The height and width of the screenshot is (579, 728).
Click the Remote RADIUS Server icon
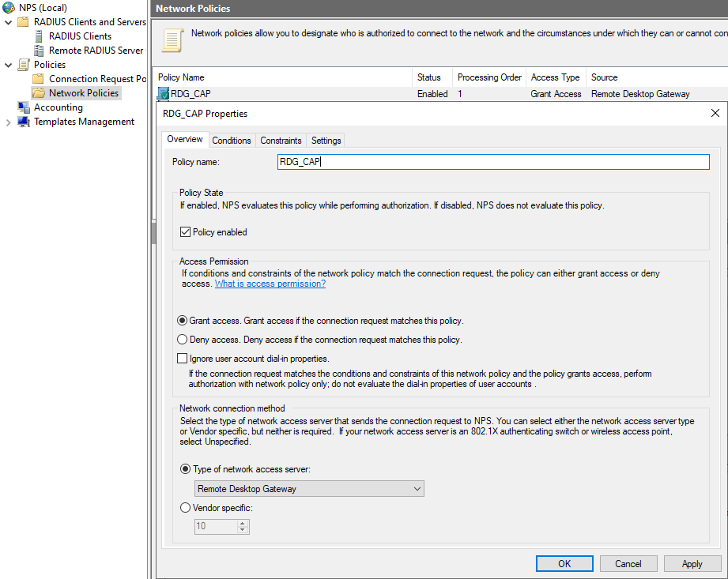[39, 51]
